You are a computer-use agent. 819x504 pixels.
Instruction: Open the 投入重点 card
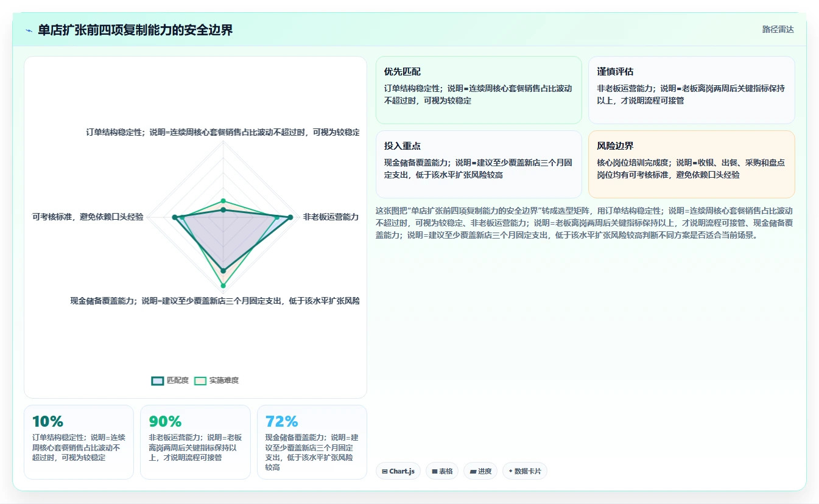(479, 164)
